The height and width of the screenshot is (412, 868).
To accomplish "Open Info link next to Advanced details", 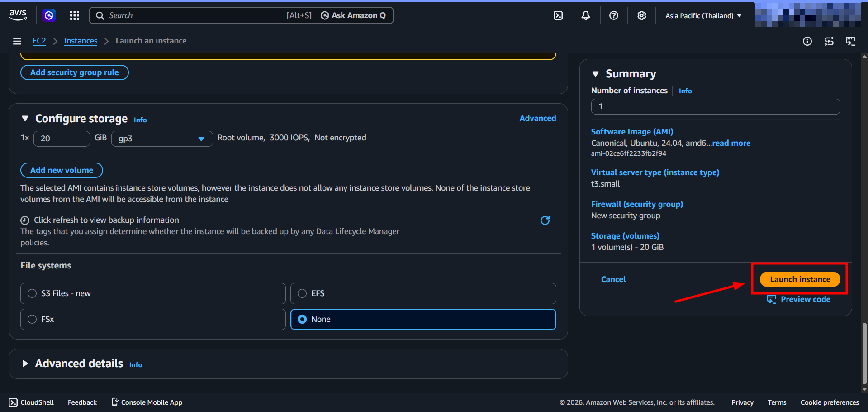I will point(136,365).
